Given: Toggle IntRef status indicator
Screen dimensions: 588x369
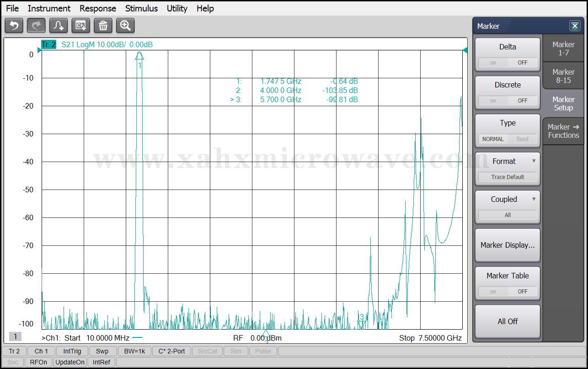Looking at the screenshot, I should (102, 362).
